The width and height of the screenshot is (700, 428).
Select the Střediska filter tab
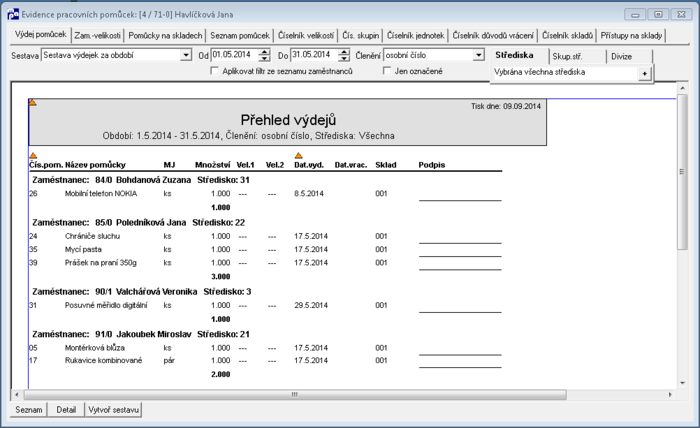coord(519,55)
